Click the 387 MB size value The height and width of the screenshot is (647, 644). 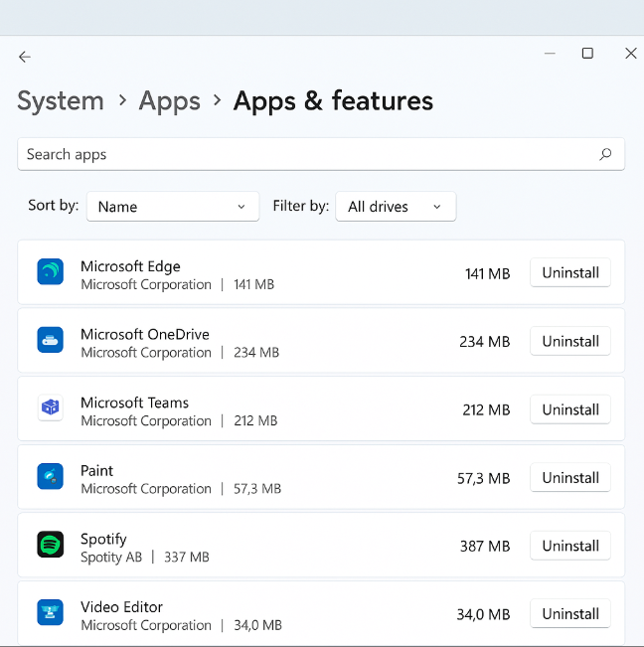point(485,547)
